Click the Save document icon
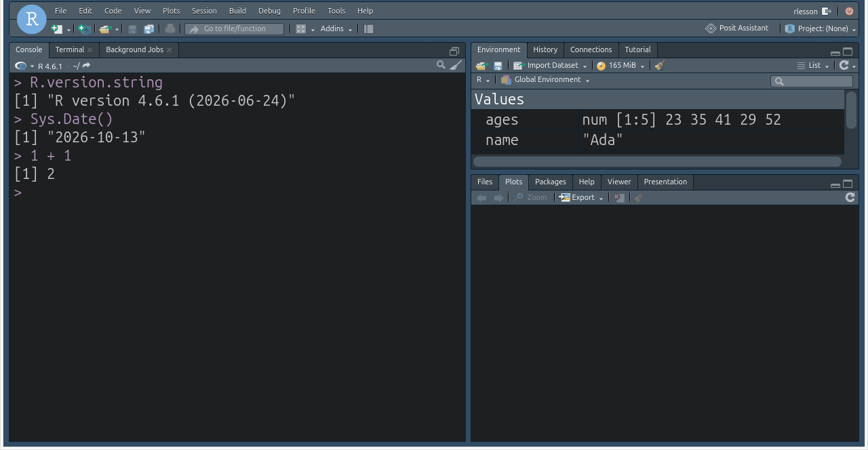The width and height of the screenshot is (868, 450). (132, 29)
